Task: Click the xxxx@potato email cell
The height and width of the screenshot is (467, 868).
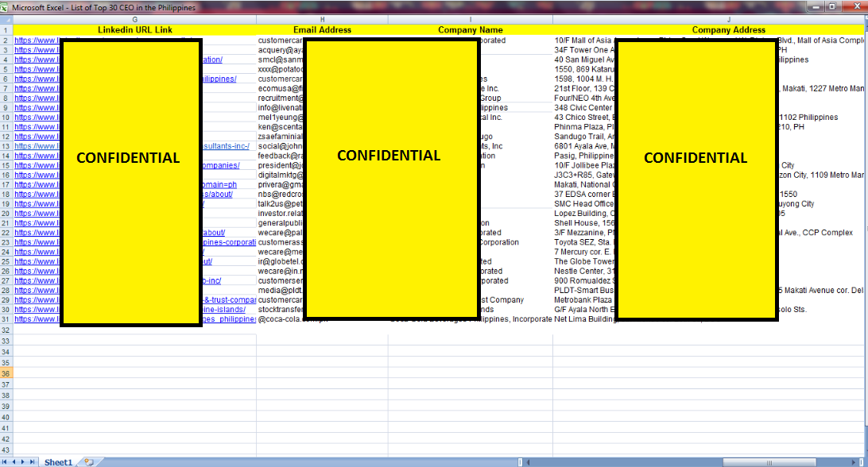Action: pyautogui.click(x=281, y=69)
